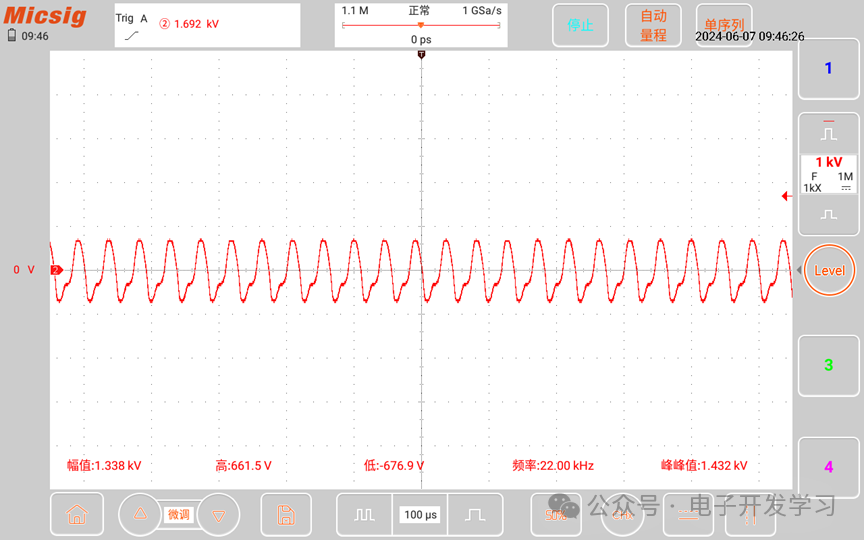Increase channel 2 vertical scale icon
The width and height of the screenshot is (864, 540).
[x=828, y=131]
